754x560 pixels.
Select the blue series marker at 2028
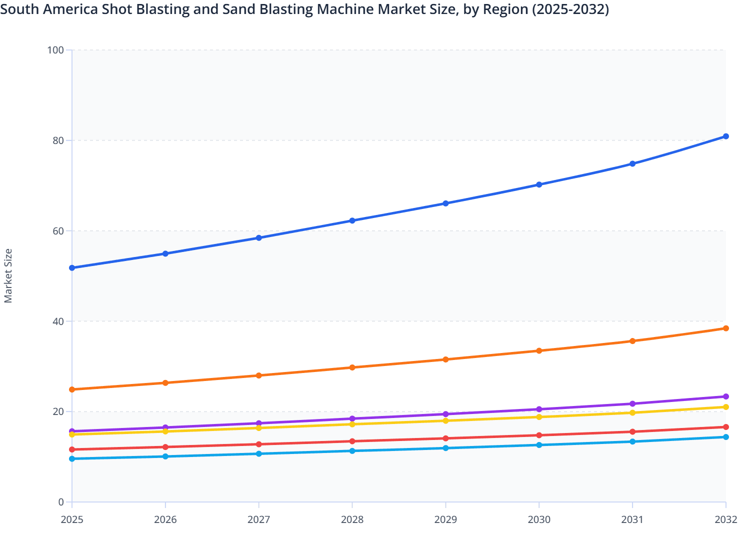[x=352, y=220]
